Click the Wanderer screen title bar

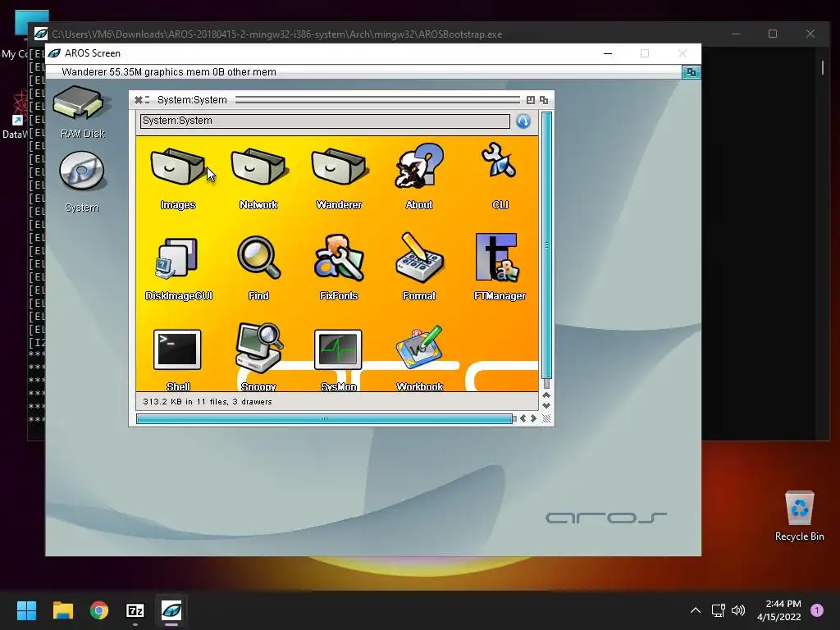click(363, 72)
